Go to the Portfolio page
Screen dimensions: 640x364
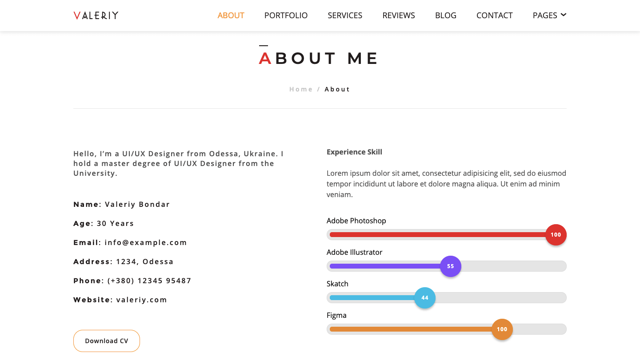point(286,16)
